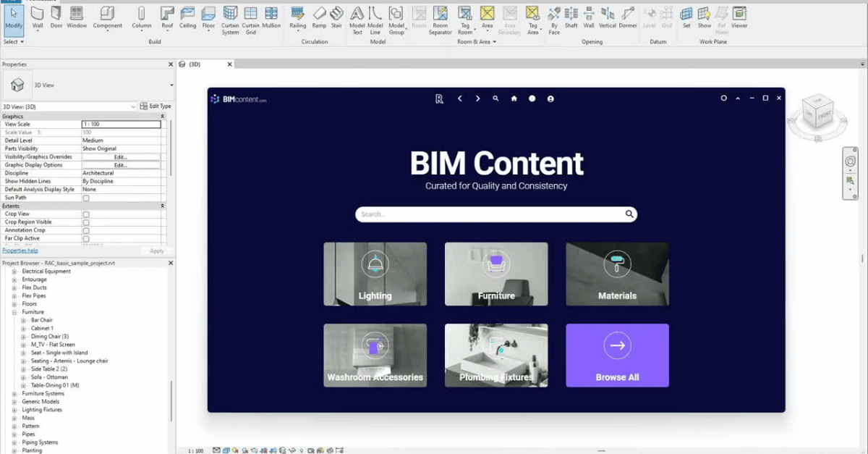Choose the Curtain System tool
The height and width of the screenshot is (454, 868).
(x=230, y=20)
